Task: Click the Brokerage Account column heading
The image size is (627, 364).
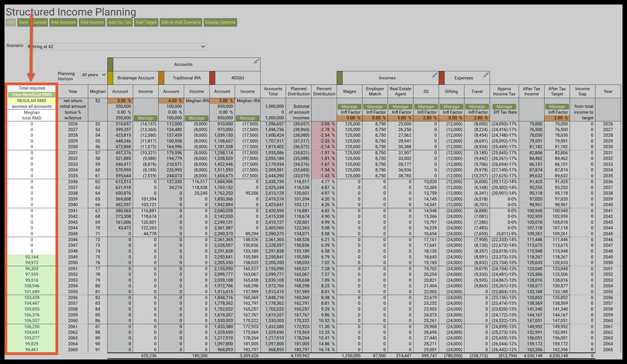Action: tap(136, 78)
